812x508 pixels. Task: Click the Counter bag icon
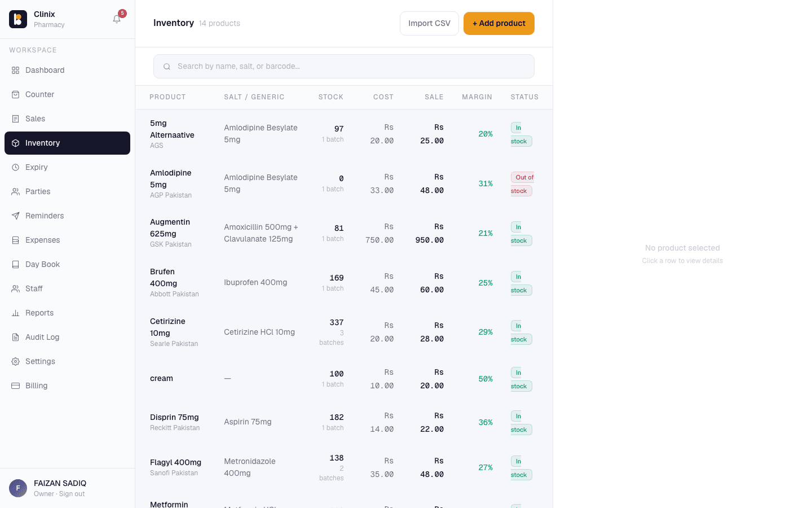[x=16, y=95]
